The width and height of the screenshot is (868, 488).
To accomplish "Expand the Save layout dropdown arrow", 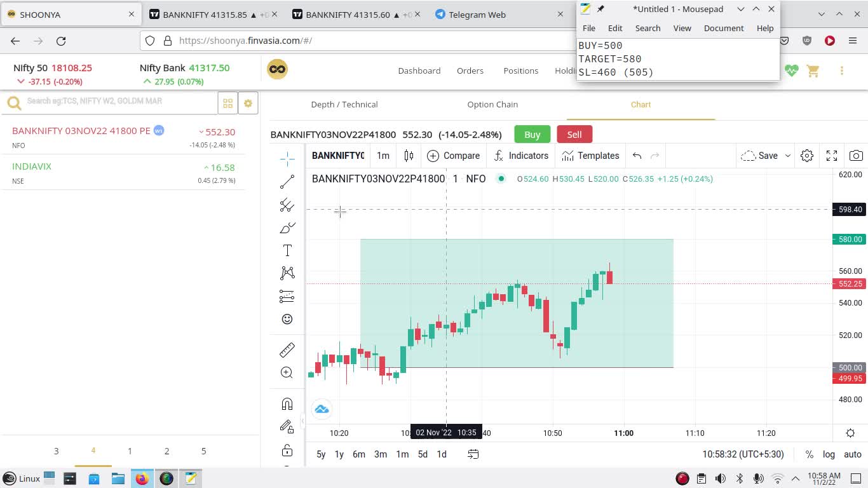I will pos(788,156).
